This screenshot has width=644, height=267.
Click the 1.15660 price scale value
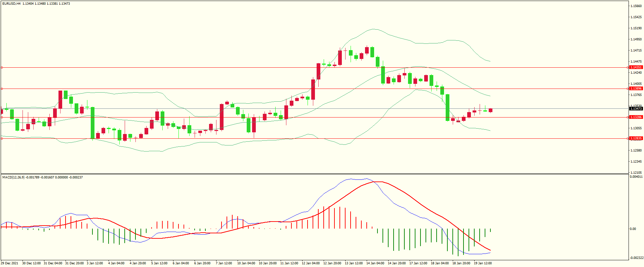coord(636,6)
